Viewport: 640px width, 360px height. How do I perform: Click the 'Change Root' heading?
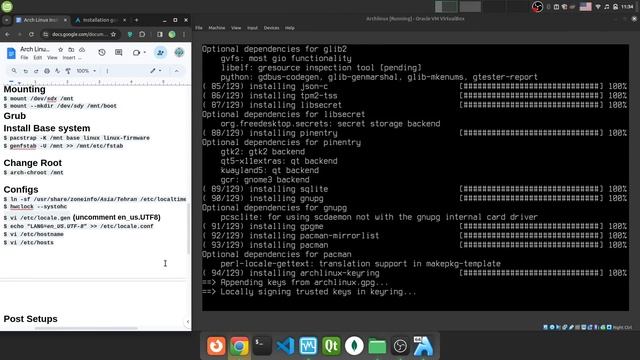(33, 163)
